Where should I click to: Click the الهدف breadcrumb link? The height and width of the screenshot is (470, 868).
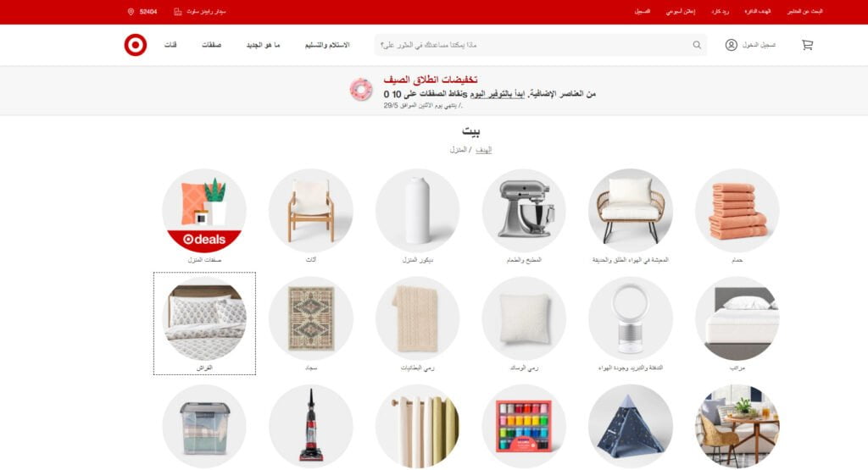point(483,149)
